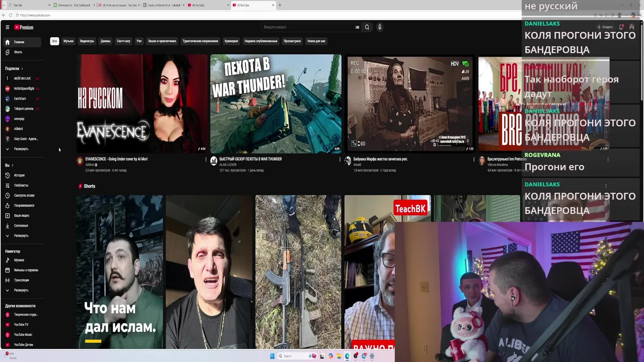
Task: Open Скачанные in the sidebar
Action: point(23,226)
